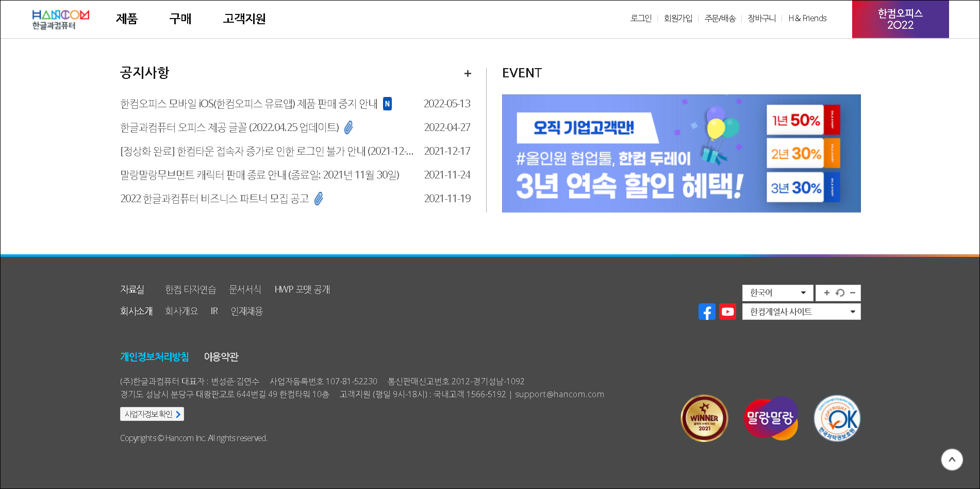Open notice 2022 한글과컴퓨터 비즈니스 파트너 모집 공고
The image size is (980, 489).
(x=214, y=199)
